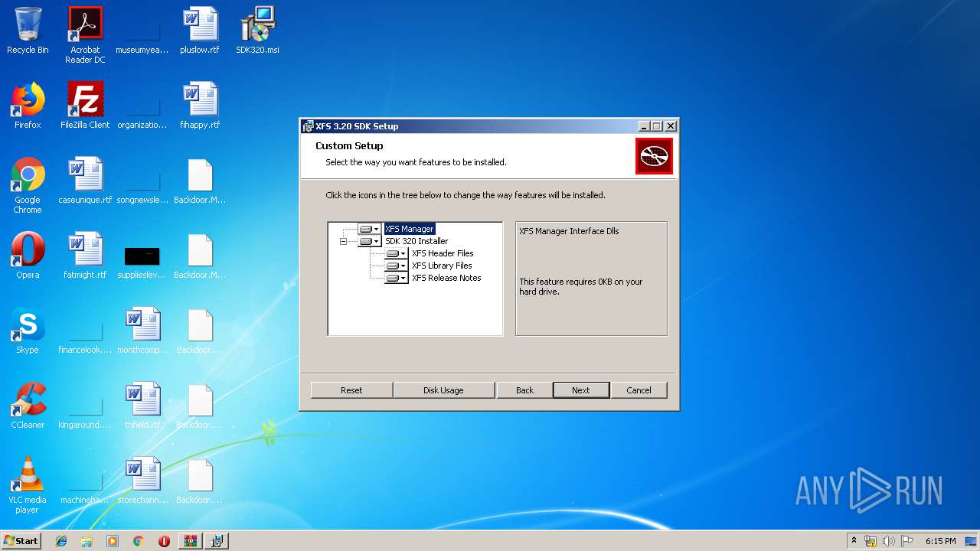Select the storechann... document icon
Image resolution: width=980 pixels, height=551 pixels.
click(142, 481)
